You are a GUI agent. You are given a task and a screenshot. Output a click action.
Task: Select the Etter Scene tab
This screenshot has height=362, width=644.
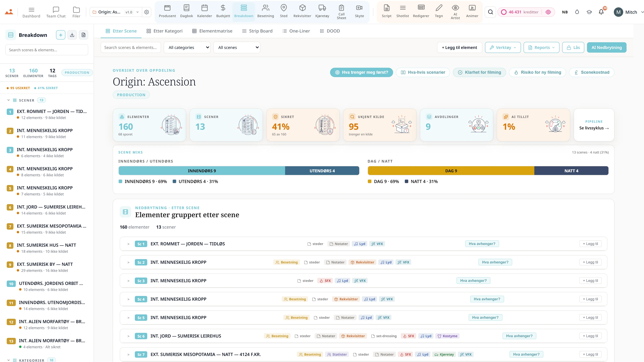121,31
